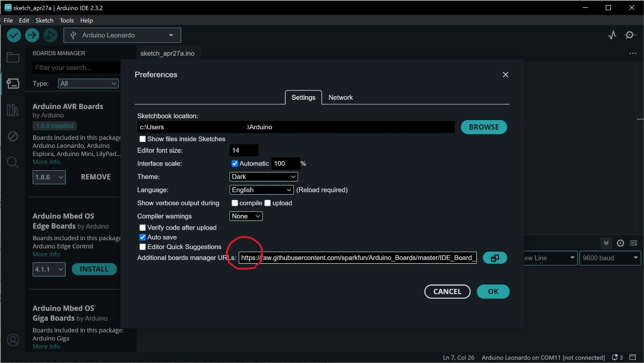Viewport: 644px width, 363px height.
Task: Open the Serial Plotter icon
Action: [x=612, y=35]
